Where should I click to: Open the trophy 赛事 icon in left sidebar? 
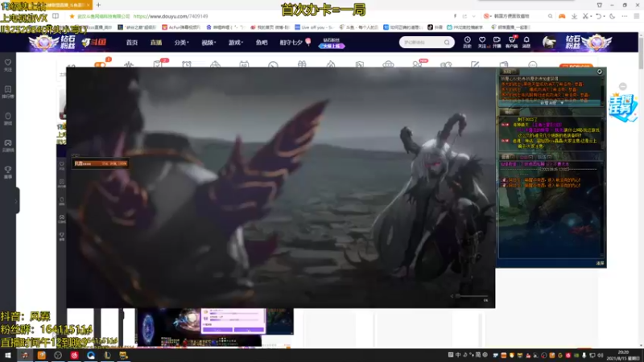click(8, 171)
